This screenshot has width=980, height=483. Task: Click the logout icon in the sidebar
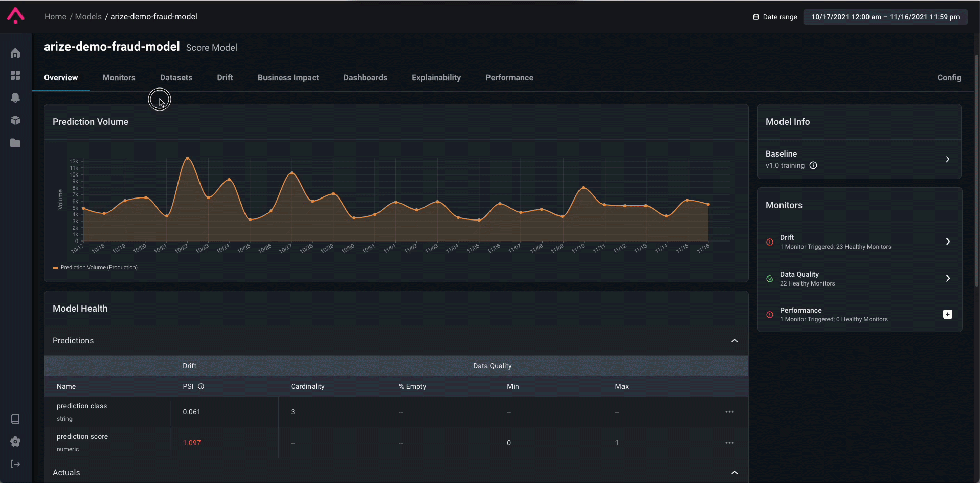tap(15, 464)
